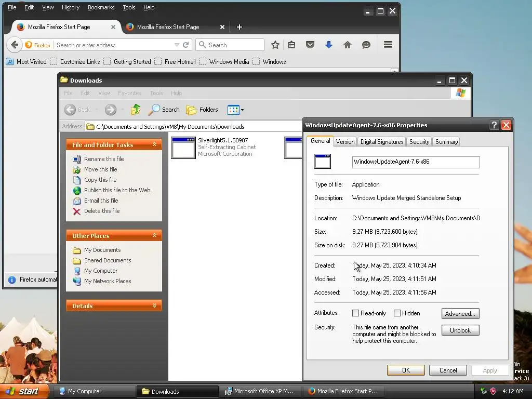The width and height of the screenshot is (532, 399).
Task: Click the Pocket icon in Firefox
Action: [310, 45]
